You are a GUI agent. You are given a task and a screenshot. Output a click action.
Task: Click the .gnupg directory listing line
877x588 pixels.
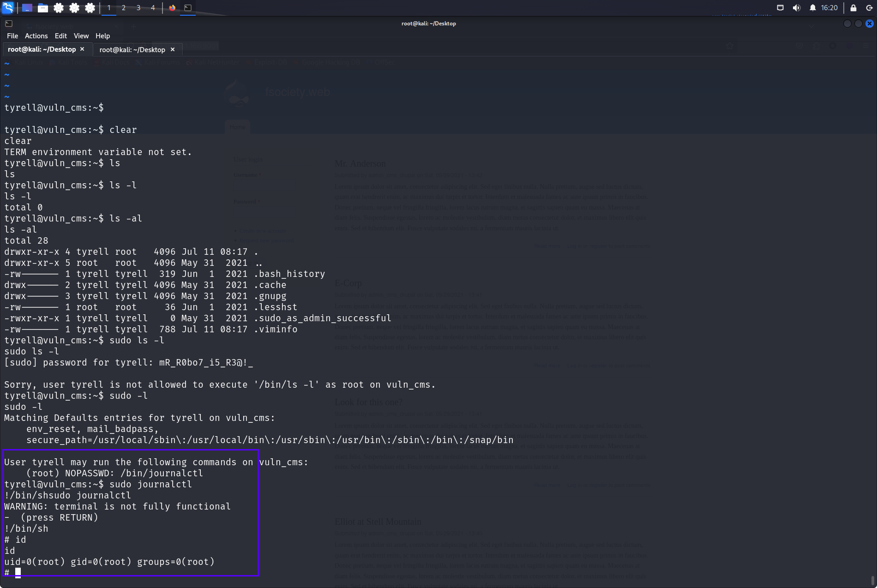145,296
